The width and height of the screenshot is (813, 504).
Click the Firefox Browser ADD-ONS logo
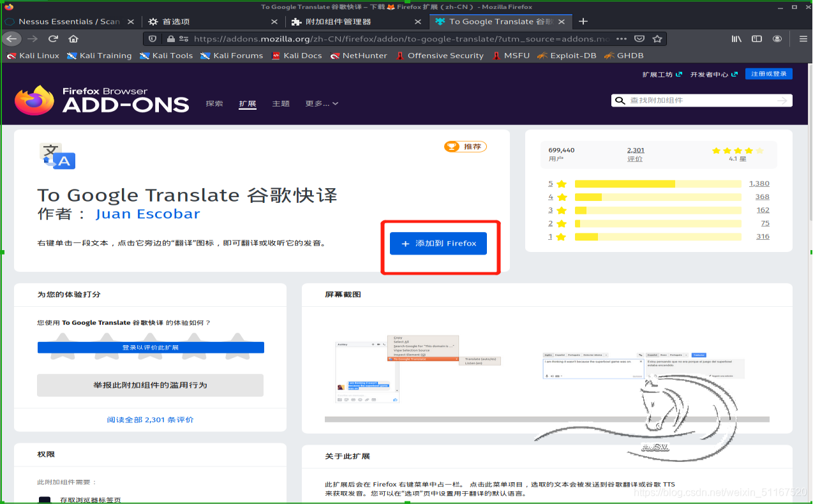(x=102, y=101)
